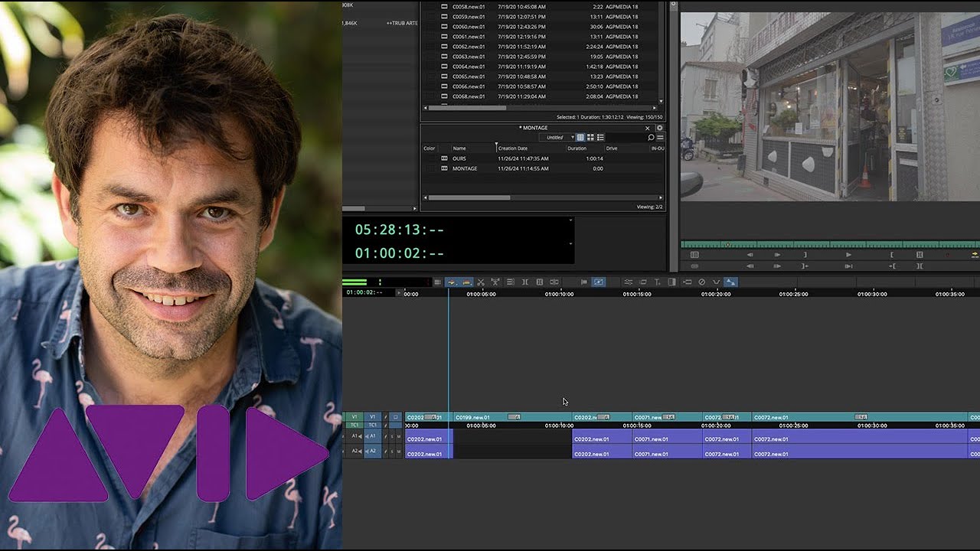Step one frame back in monitor's top control row
Image resolution: width=980 pixels, height=551 pixels.
[x=750, y=255]
